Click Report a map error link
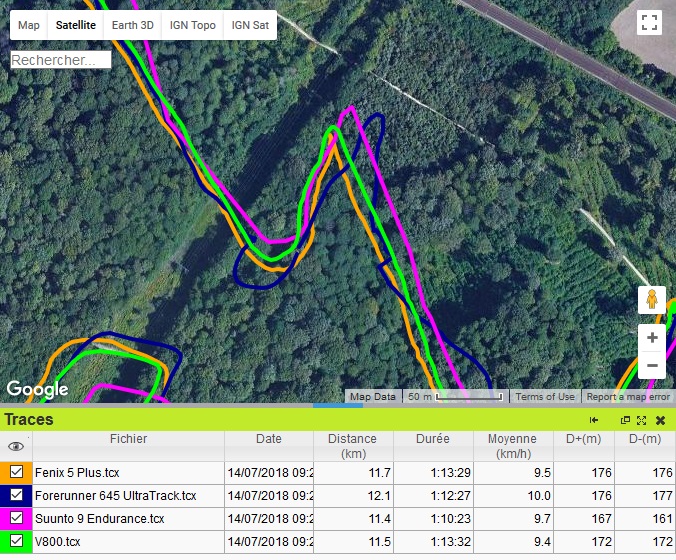This screenshot has height=560, width=676. pyautogui.click(x=628, y=397)
